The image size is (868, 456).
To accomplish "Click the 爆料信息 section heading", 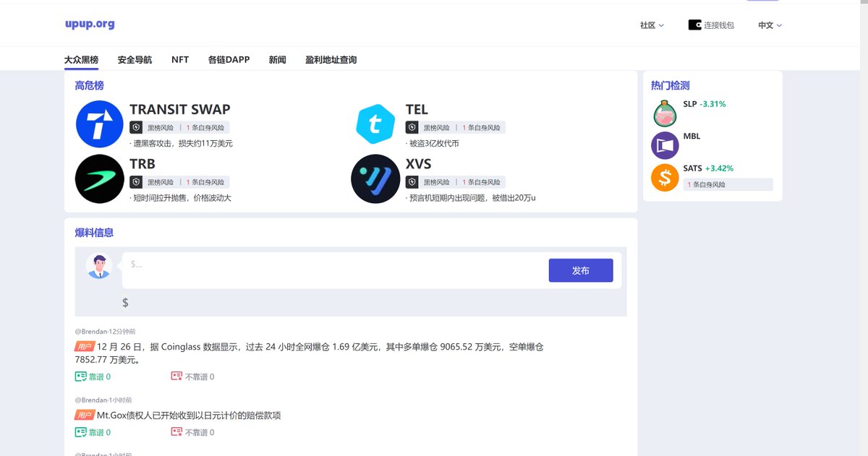I will coord(94,233).
